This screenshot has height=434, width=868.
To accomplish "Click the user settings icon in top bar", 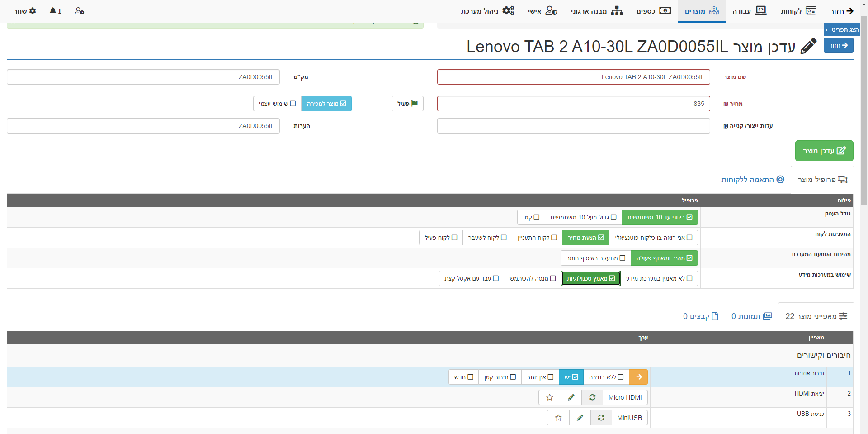I will pos(80,11).
